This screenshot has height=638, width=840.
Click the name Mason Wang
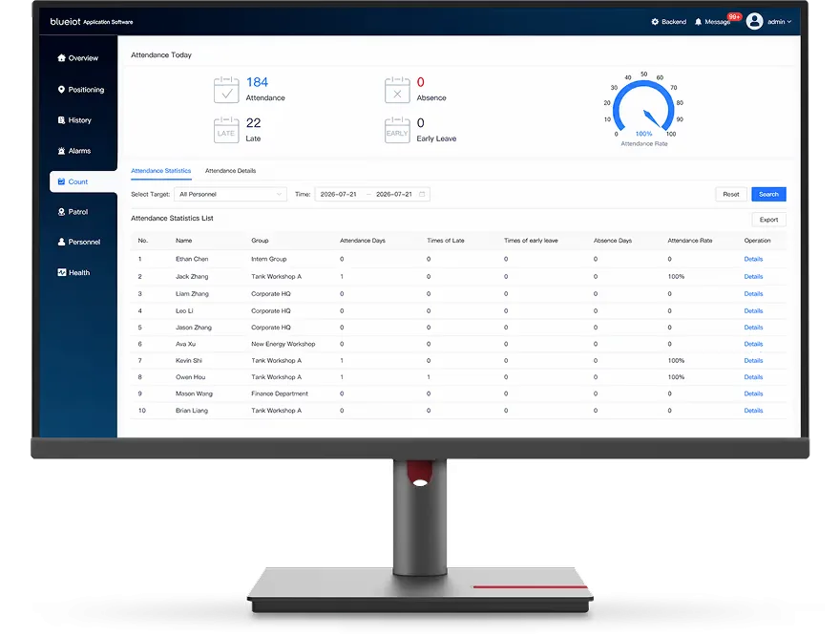(x=194, y=393)
